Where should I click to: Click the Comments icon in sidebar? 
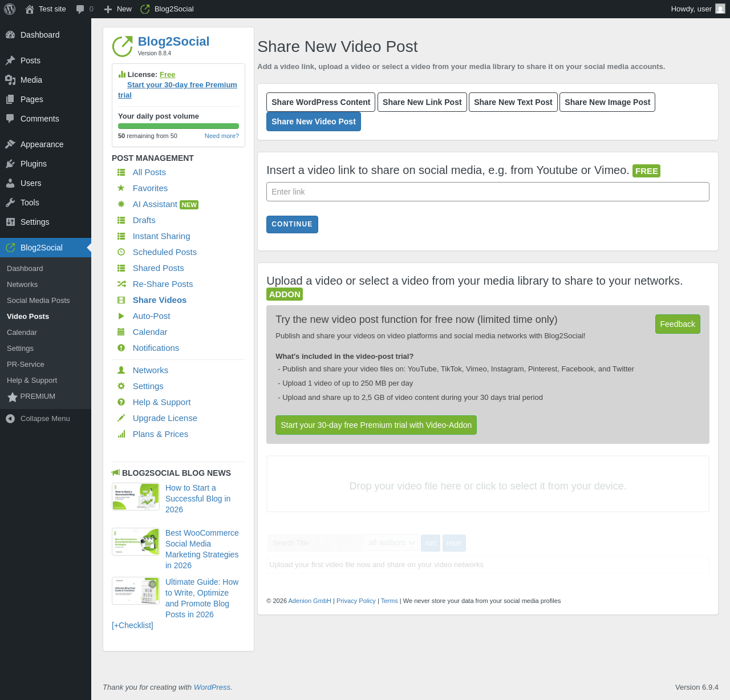[10, 119]
